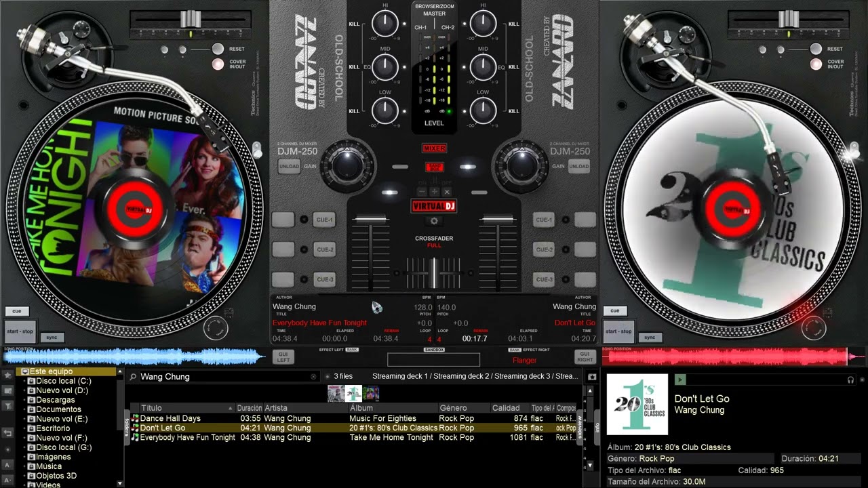The height and width of the screenshot is (488, 868).
Task: Trigger CUE-1 on left deck
Action: [325, 220]
